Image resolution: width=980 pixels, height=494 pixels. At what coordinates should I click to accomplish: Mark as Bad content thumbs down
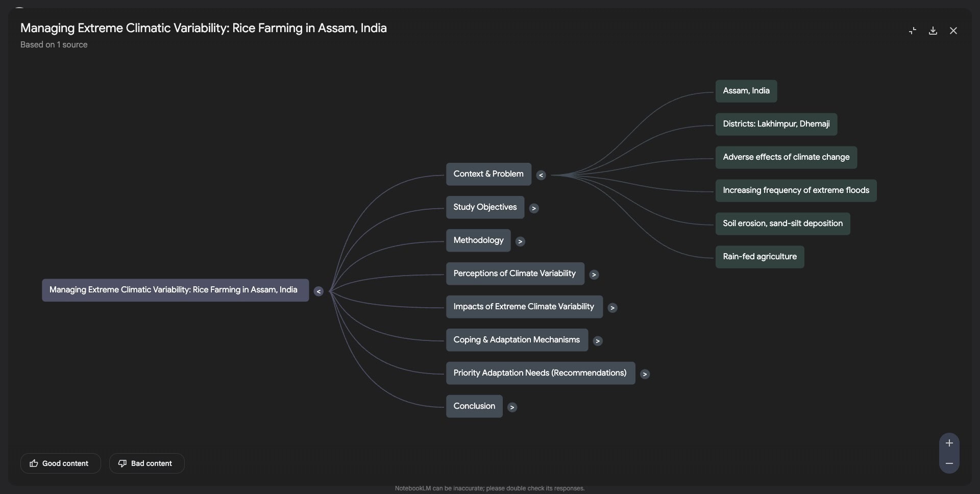[x=146, y=463]
